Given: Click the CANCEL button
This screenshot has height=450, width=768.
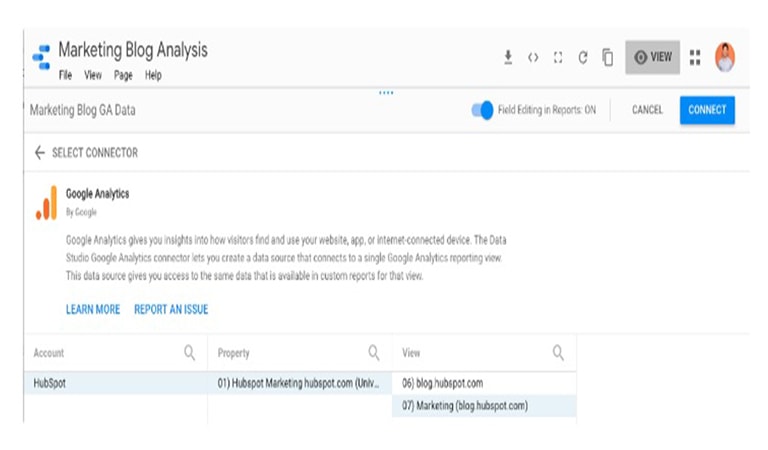Looking at the screenshot, I should click(x=647, y=110).
